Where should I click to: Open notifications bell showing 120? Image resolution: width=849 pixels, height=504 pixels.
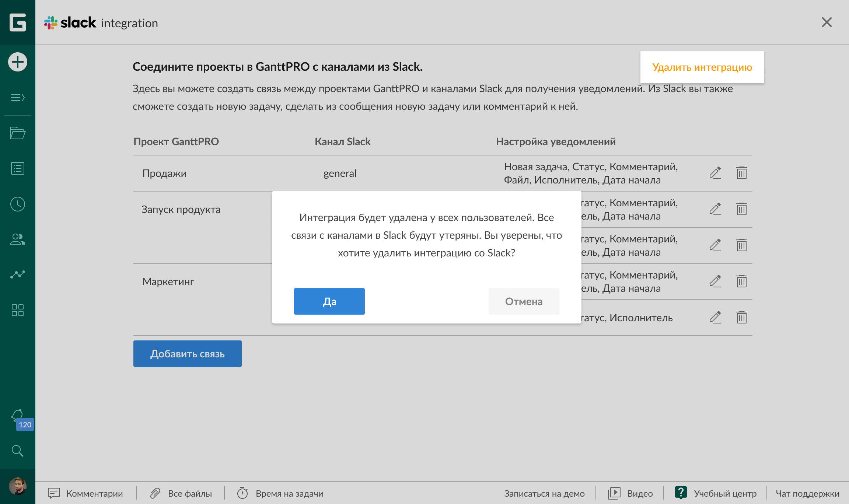(x=18, y=416)
